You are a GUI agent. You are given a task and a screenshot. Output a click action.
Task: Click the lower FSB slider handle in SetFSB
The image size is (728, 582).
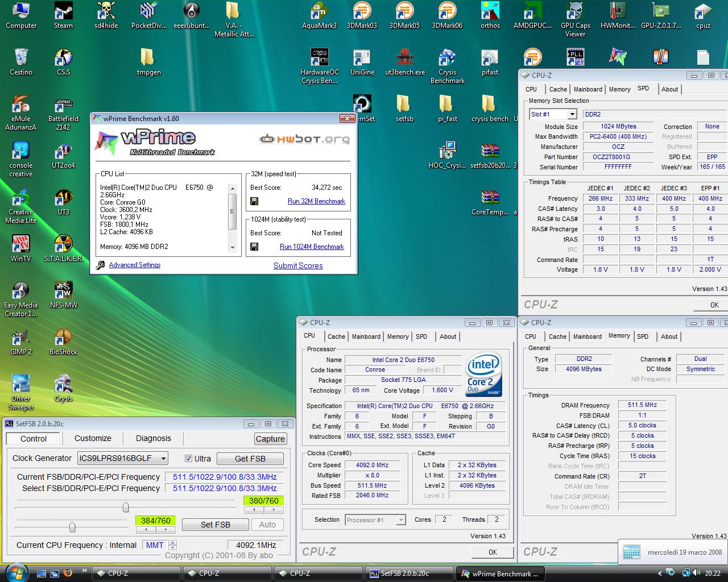pyautogui.click(x=72, y=527)
